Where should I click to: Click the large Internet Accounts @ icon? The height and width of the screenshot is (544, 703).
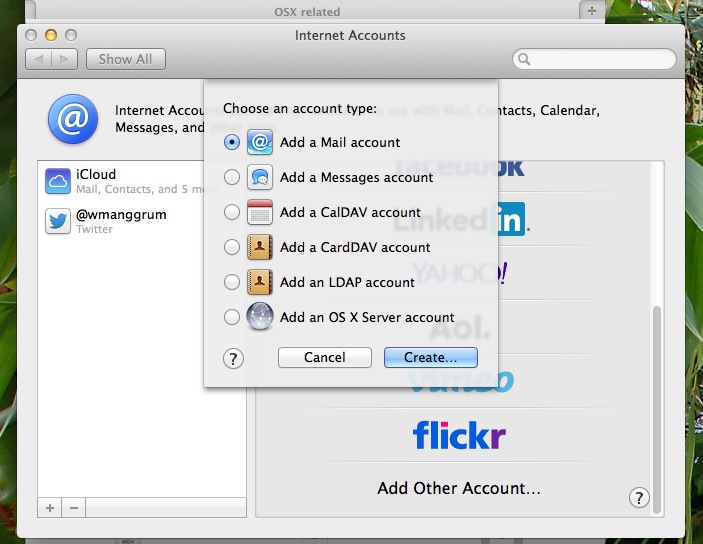[73, 119]
